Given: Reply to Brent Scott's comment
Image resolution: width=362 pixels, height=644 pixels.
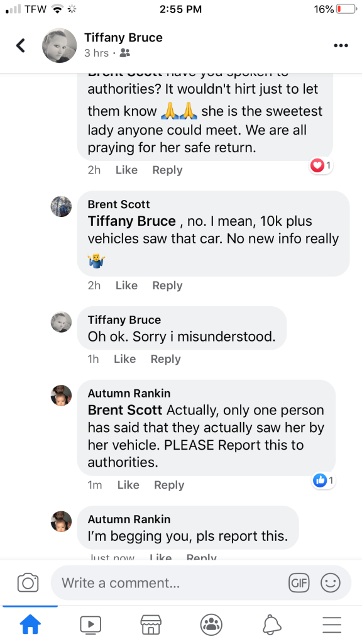Looking at the screenshot, I should tap(167, 286).
